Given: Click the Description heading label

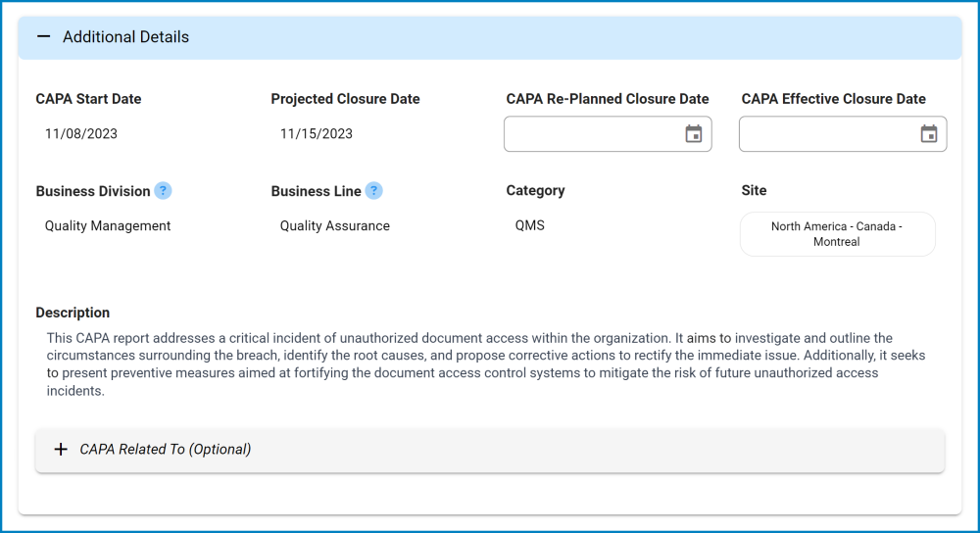Looking at the screenshot, I should 73,313.
